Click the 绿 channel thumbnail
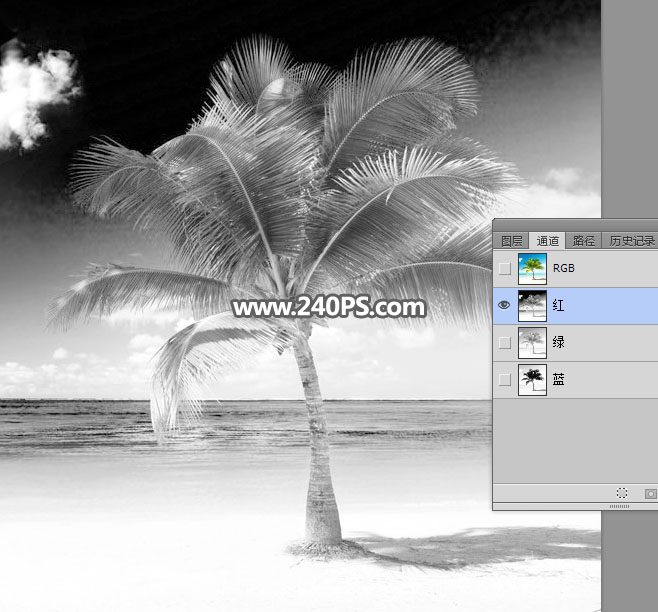The width and height of the screenshot is (658, 612). pyautogui.click(x=532, y=343)
